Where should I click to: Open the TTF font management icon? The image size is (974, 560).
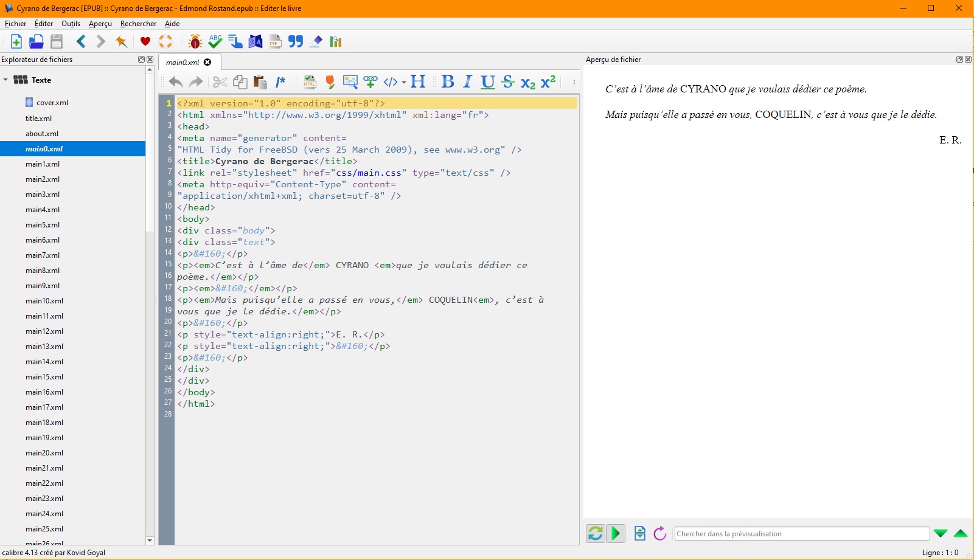275,41
